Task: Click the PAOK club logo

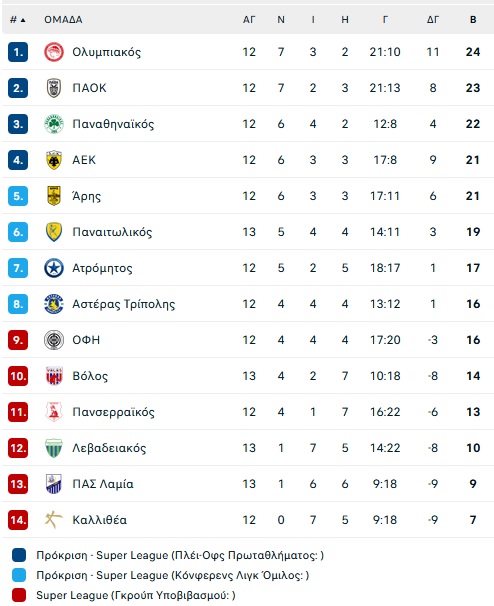Action: coord(54,88)
